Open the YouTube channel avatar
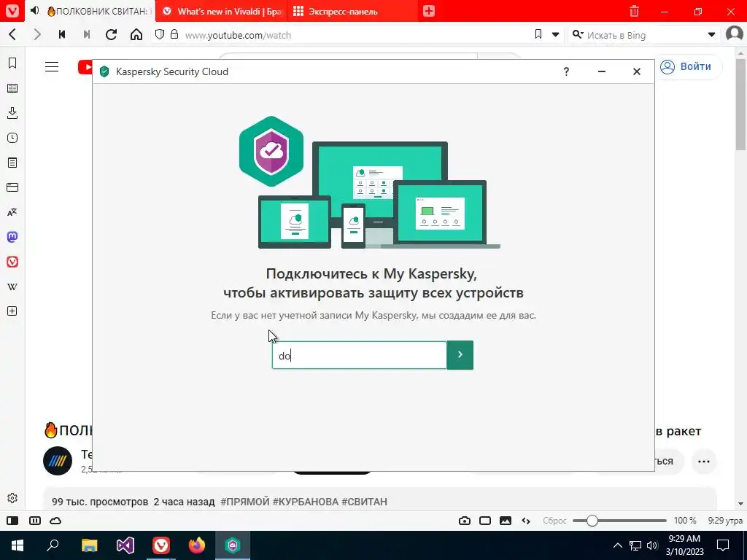This screenshot has width=747, height=560. 58,461
